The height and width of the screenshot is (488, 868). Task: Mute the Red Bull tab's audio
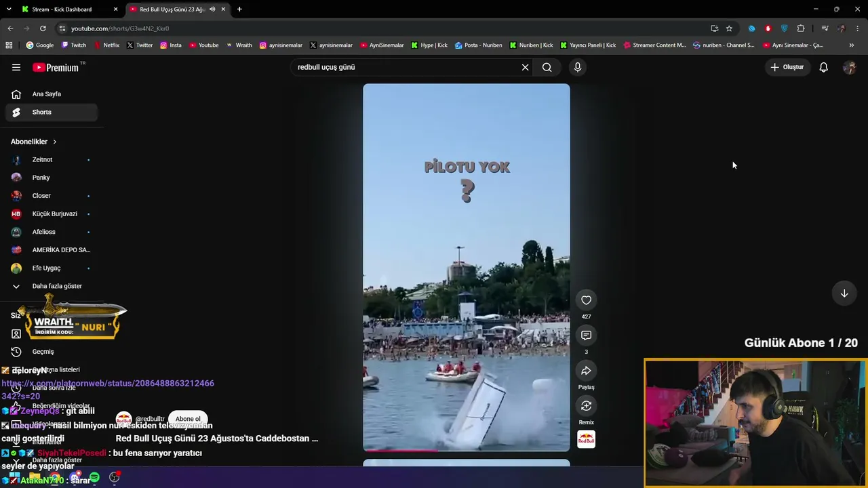coord(212,9)
